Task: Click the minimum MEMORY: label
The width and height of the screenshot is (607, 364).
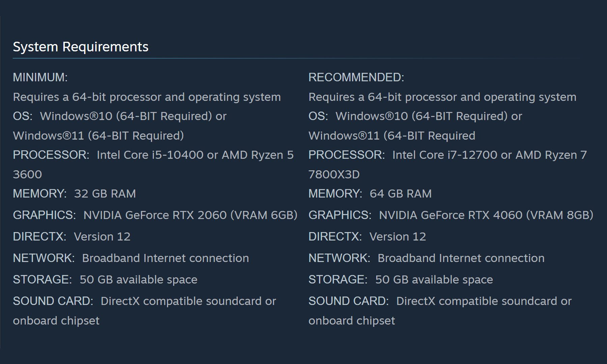Action: click(x=40, y=194)
